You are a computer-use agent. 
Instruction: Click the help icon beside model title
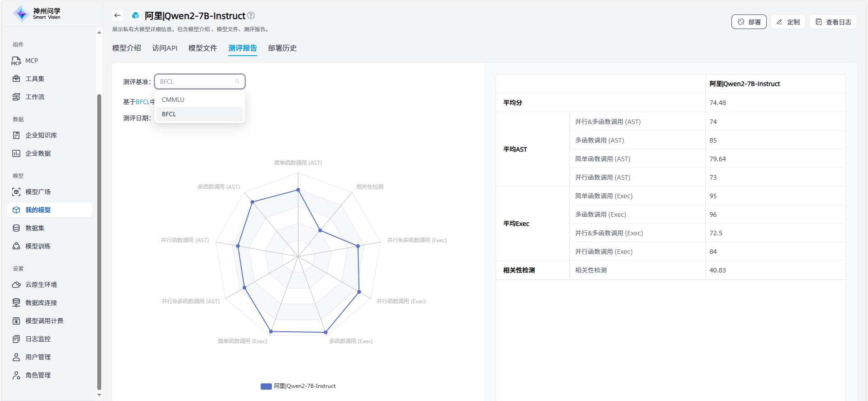[251, 15]
